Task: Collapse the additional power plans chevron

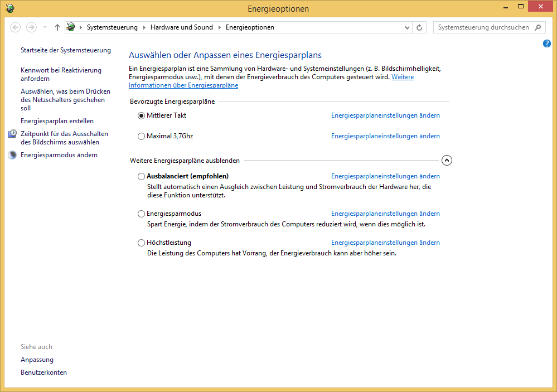Action: [447, 160]
